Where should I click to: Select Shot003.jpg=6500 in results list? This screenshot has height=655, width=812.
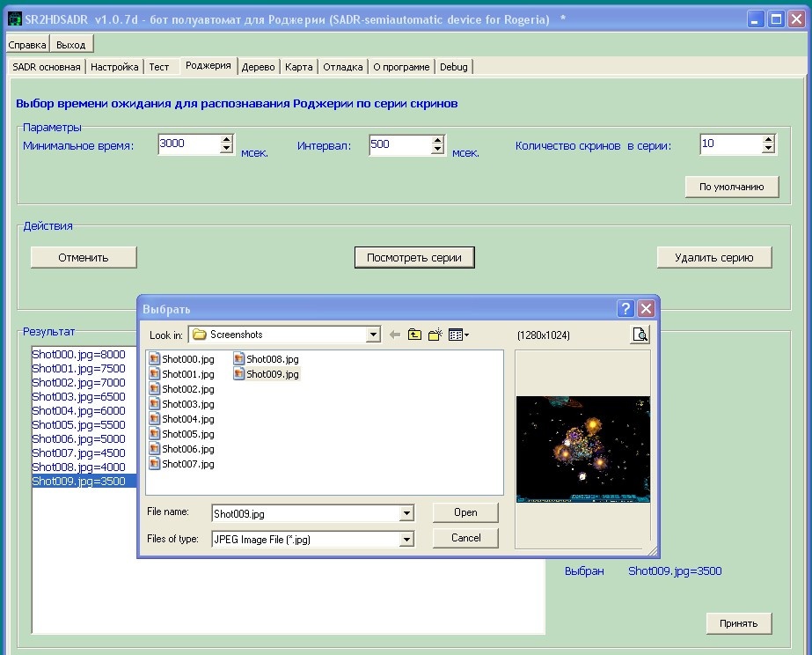point(78,396)
